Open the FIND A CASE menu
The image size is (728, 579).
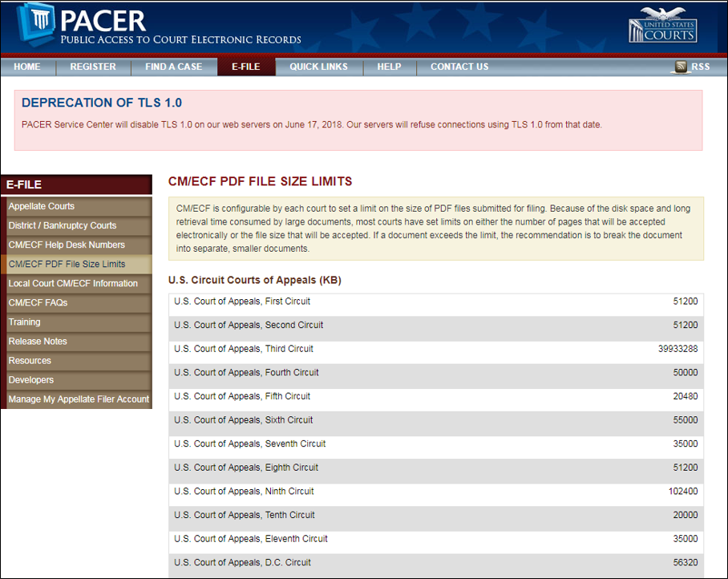174,67
